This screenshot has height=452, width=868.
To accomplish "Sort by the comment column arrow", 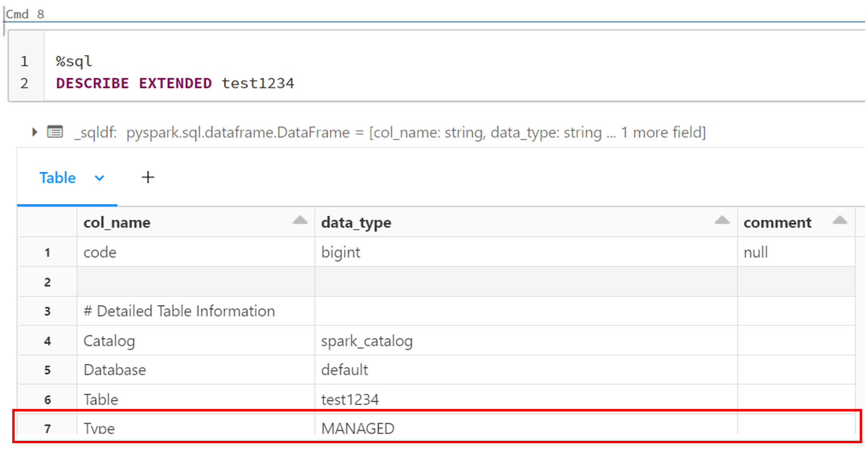I will [840, 220].
